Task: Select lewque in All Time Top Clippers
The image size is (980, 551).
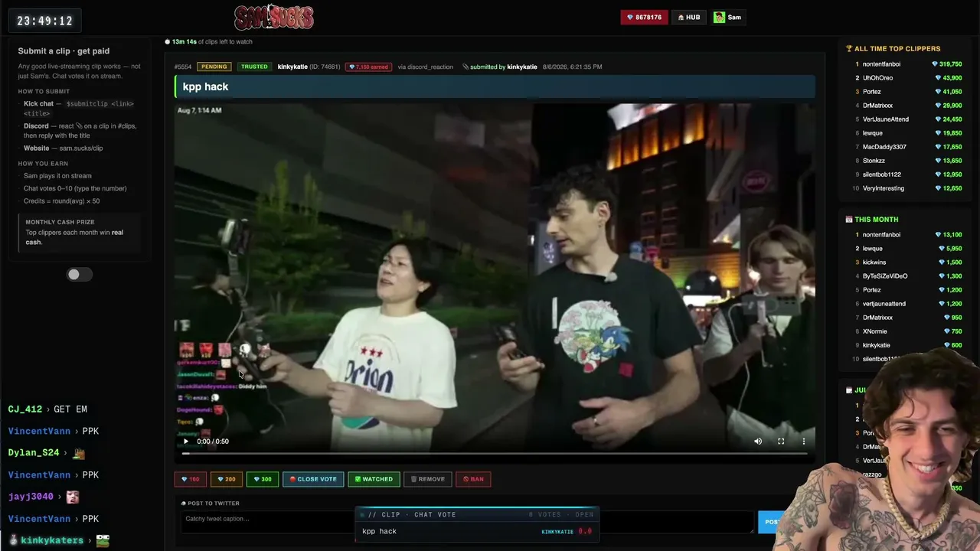Action: (x=872, y=133)
